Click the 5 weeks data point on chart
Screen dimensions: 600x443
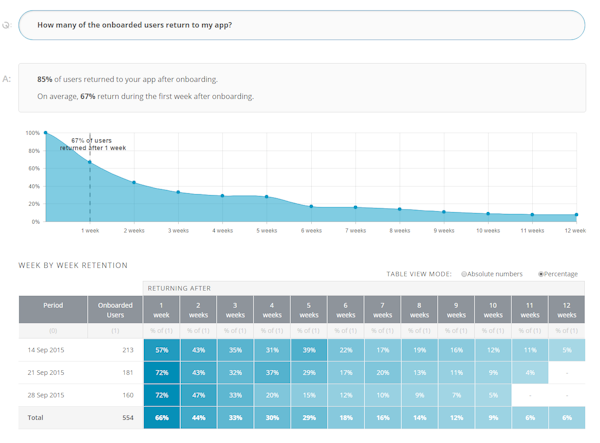[x=267, y=197]
